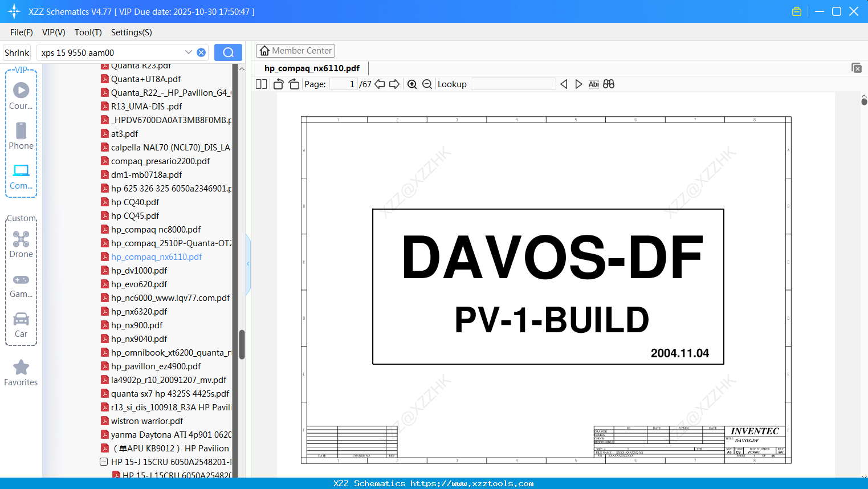Find previous lookup match arrow

[x=564, y=84]
